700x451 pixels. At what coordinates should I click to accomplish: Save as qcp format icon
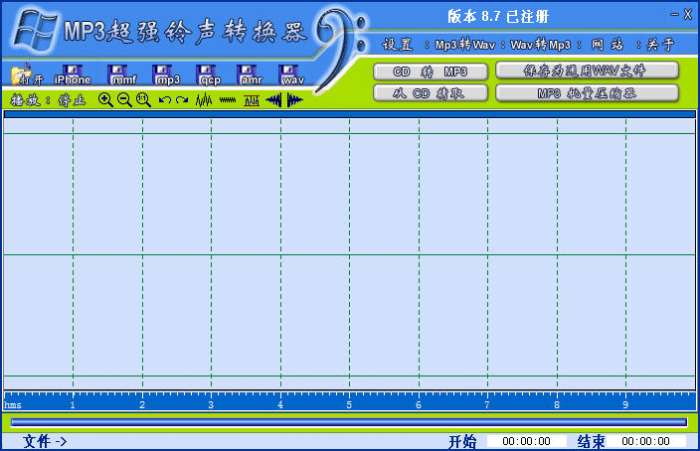point(209,75)
